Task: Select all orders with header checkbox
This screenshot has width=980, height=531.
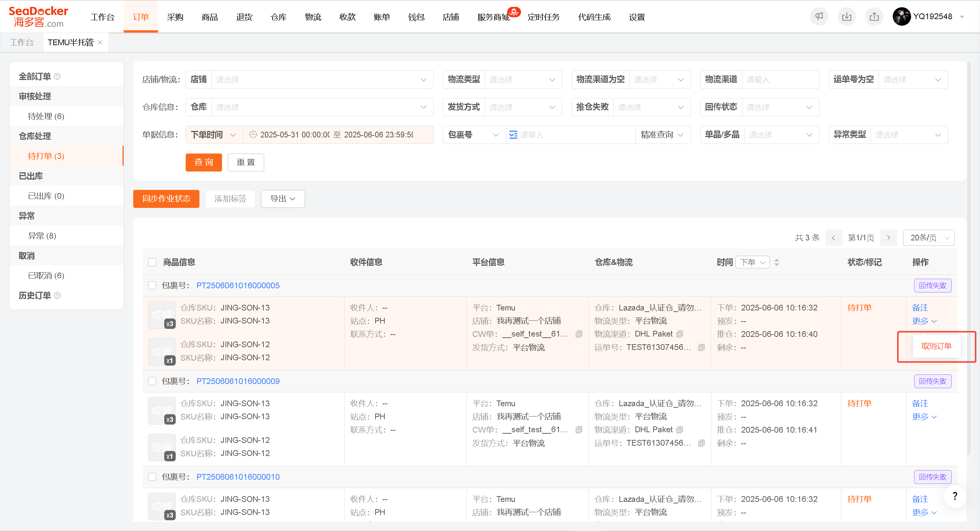Action: click(x=152, y=262)
